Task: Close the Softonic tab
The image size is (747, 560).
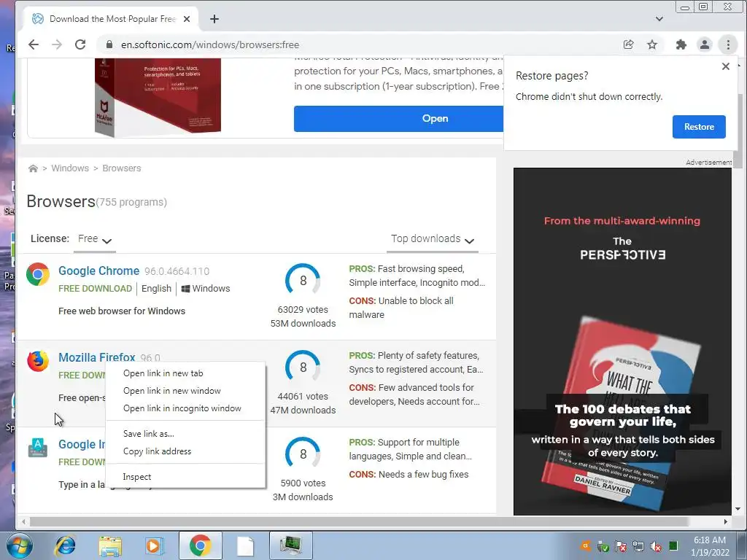Action: 187,19
